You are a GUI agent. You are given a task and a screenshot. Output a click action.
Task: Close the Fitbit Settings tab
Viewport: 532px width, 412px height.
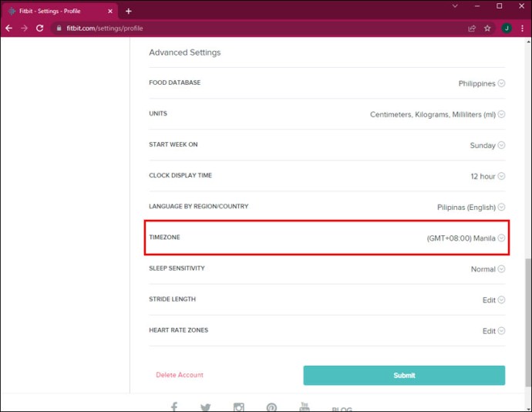pyautogui.click(x=110, y=12)
